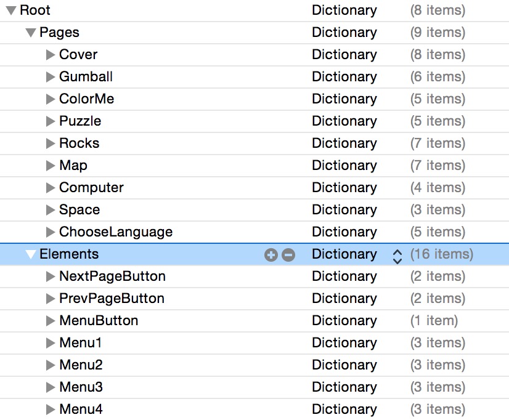Expand the ChooseLanguage dictionary

point(51,232)
